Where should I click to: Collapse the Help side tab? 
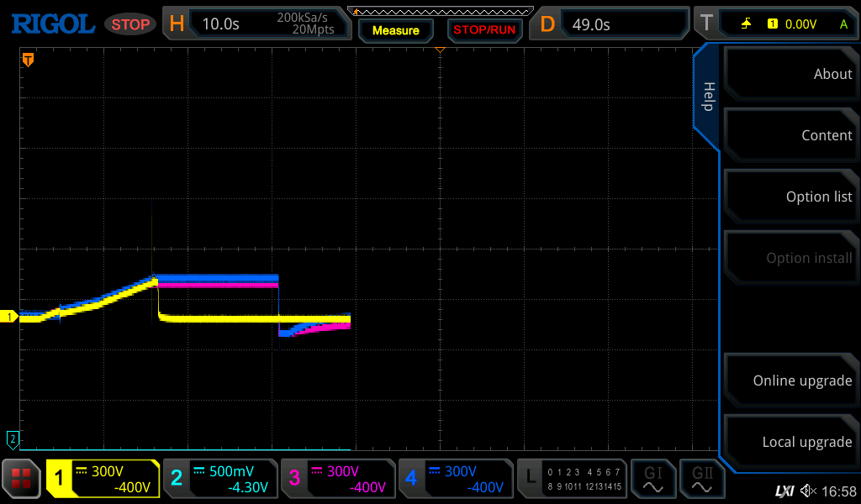707,97
